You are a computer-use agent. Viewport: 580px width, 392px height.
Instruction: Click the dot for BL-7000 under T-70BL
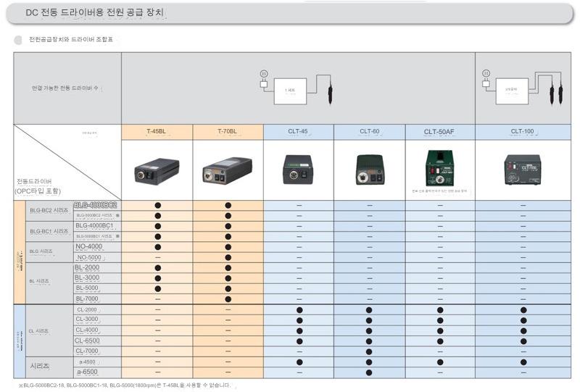point(228,299)
